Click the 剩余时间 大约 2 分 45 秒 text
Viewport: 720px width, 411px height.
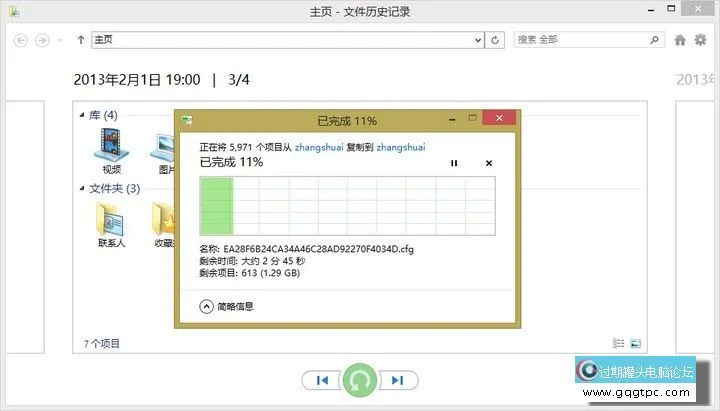(x=252, y=261)
